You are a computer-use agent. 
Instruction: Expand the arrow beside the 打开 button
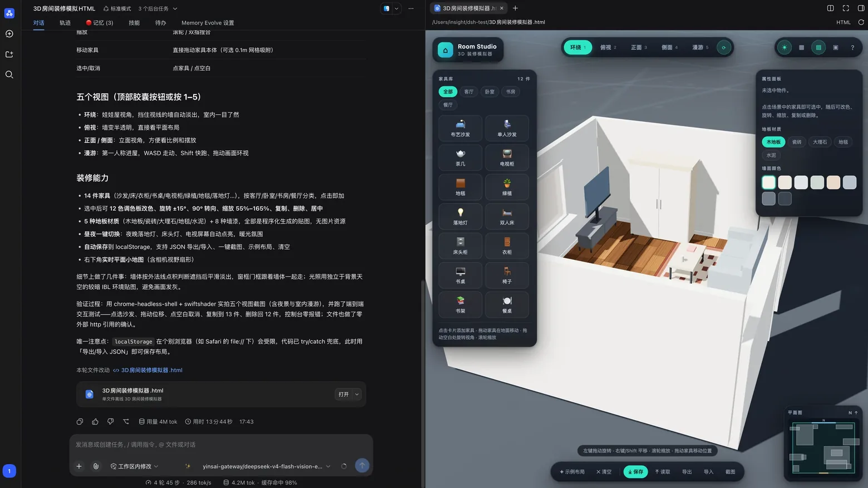coord(357,395)
